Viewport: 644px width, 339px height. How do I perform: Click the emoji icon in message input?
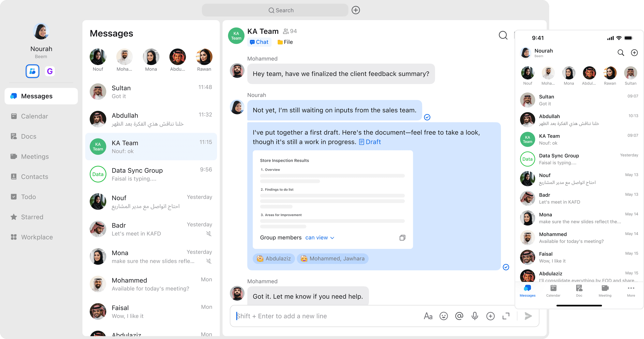[x=443, y=316]
